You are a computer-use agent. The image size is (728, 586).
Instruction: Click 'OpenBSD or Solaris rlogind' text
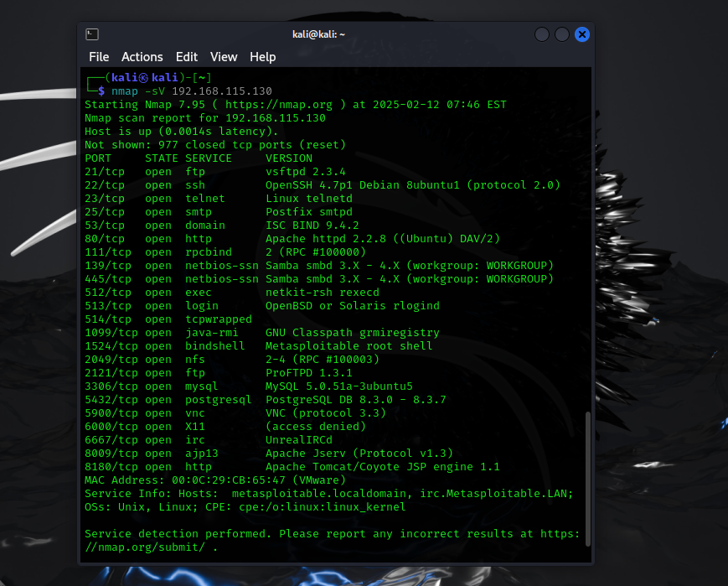353,306
